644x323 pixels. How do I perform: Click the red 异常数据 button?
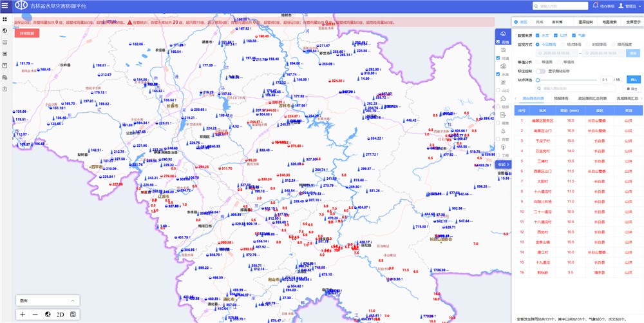click(x=27, y=33)
